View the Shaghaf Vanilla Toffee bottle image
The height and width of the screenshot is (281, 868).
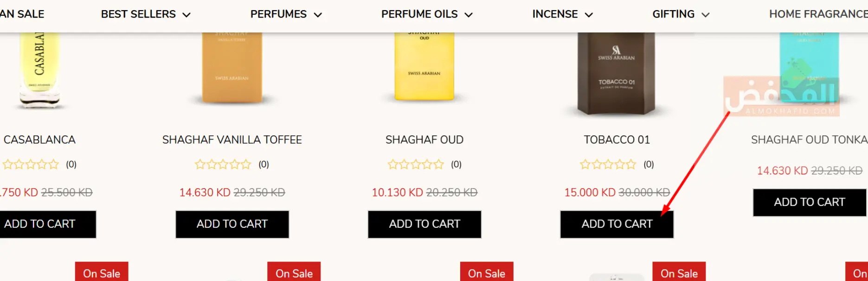click(x=232, y=68)
